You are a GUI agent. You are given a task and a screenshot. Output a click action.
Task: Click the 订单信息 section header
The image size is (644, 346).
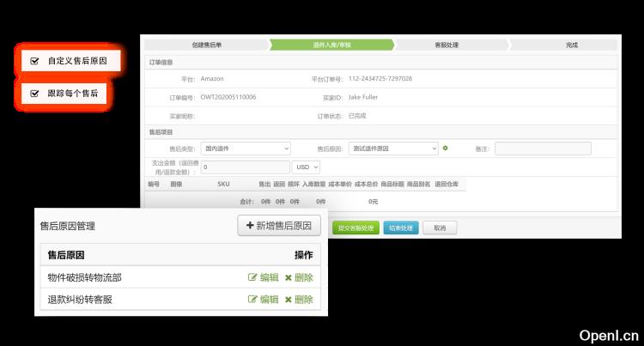pos(161,63)
